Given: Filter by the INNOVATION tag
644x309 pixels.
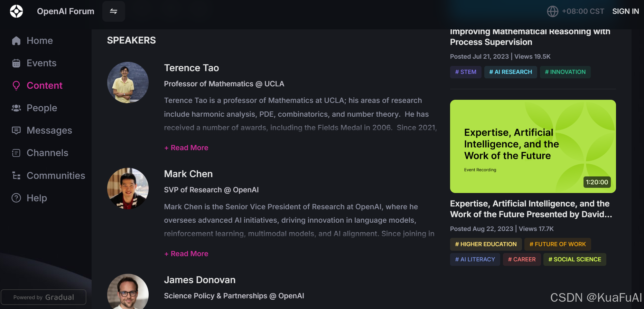Looking at the screenshot, I should [565, 72].
